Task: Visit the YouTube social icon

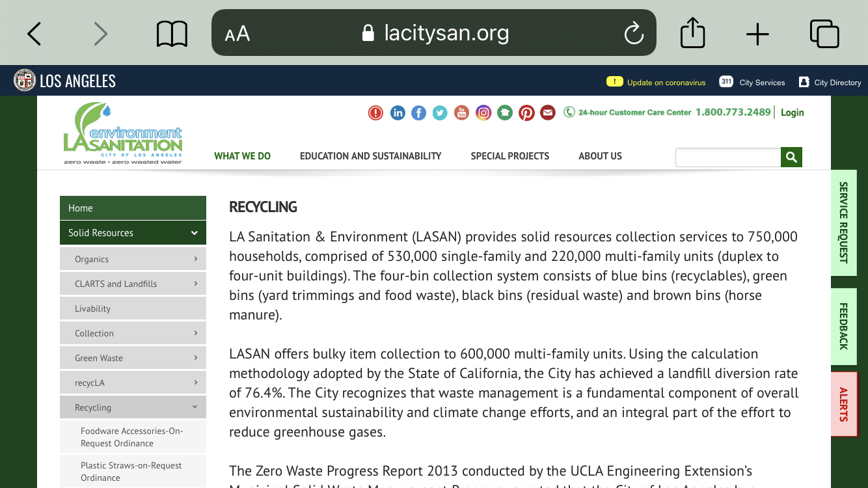Action: (x=462, y=113)
